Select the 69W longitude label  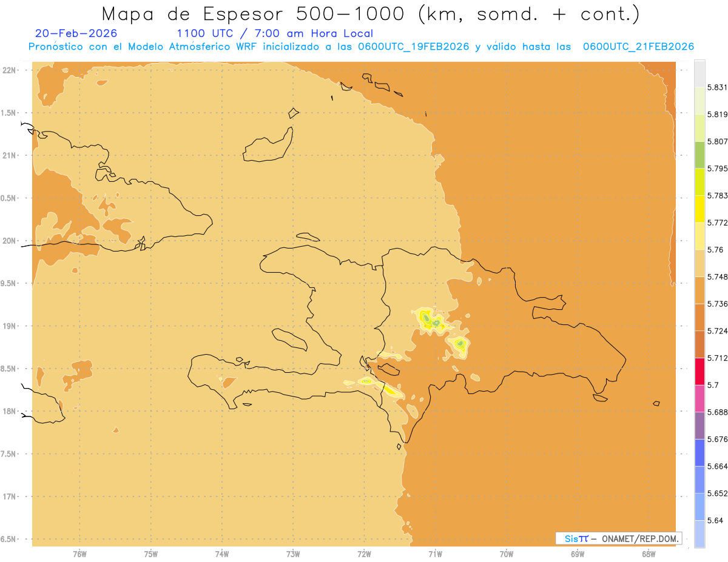[x=578, y=554]
